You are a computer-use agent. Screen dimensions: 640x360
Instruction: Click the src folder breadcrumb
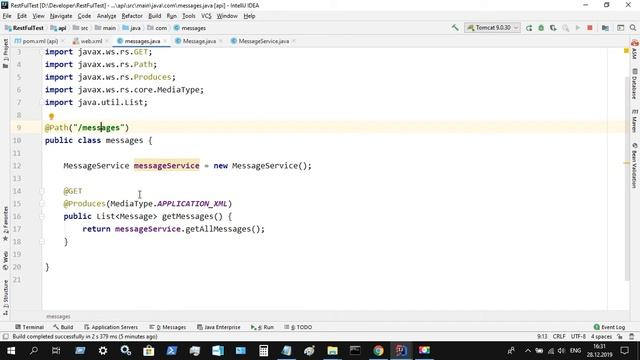point(80,28)
